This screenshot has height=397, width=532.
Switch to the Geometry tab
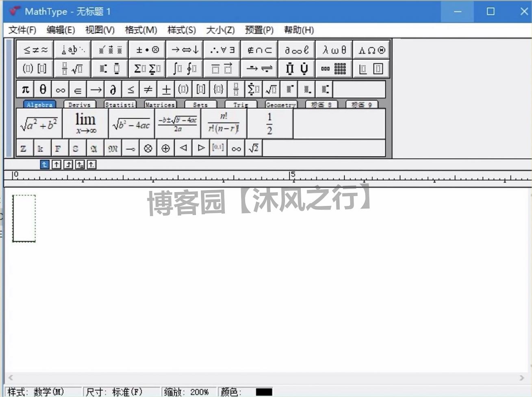click(280, 104)
